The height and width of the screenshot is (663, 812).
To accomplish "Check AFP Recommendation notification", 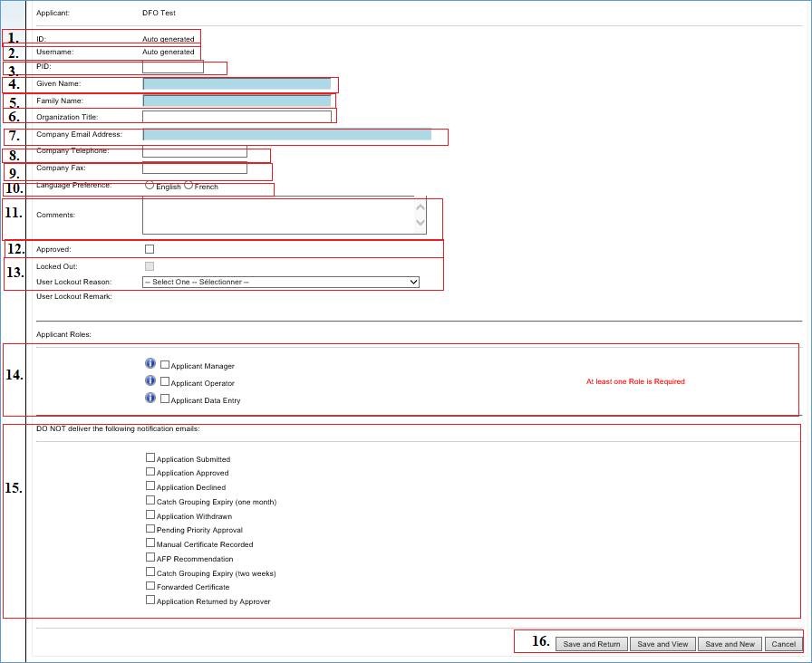I will click(150, 557).
